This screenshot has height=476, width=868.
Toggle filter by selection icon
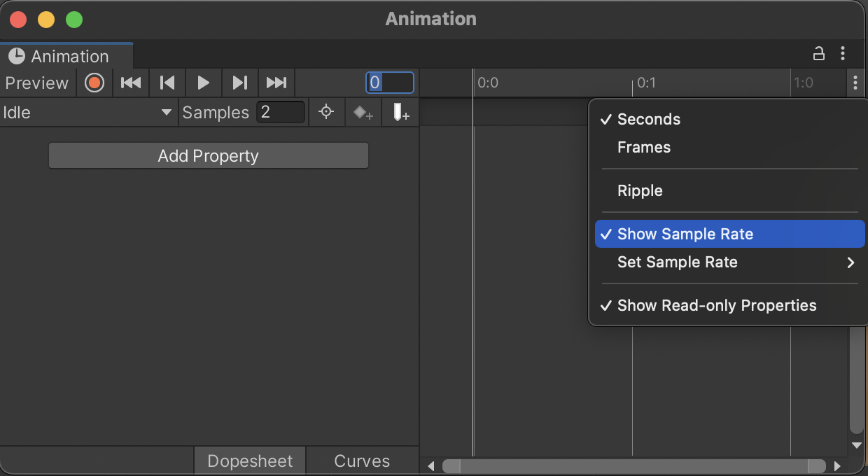[326, 113]
